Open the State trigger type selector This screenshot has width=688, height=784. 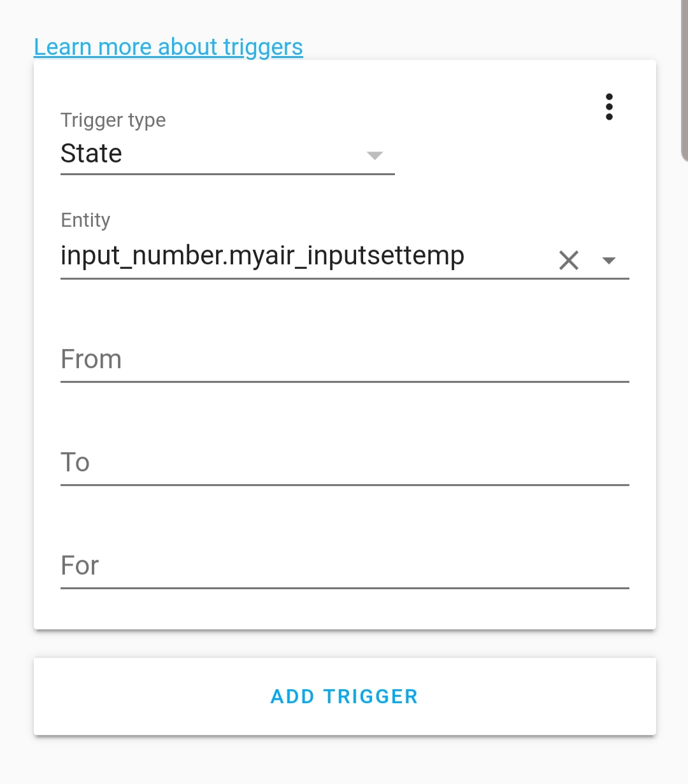191,153
